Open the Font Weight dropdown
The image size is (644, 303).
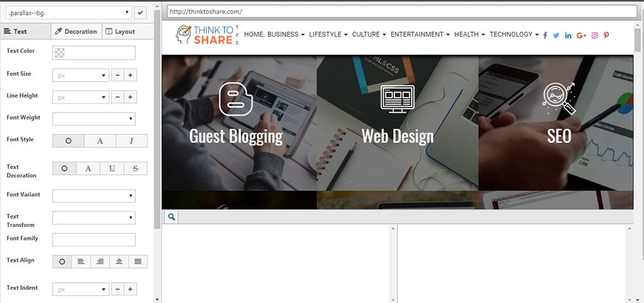pos(94,119)
